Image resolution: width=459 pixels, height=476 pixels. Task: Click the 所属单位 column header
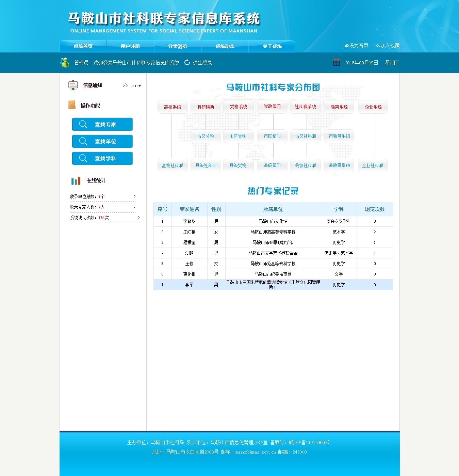pyautogui.click(x=273, y=209)
